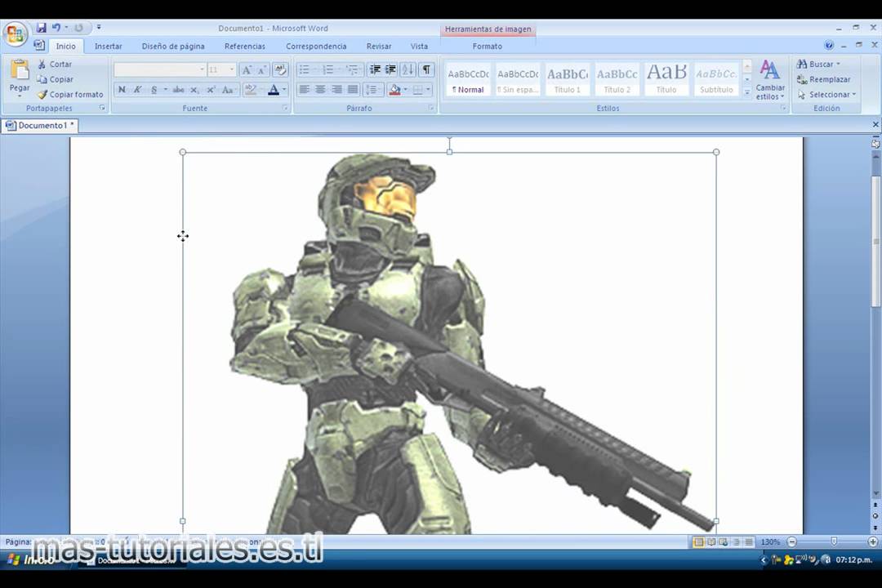Apply the Normal style

(x=468, y=79)
